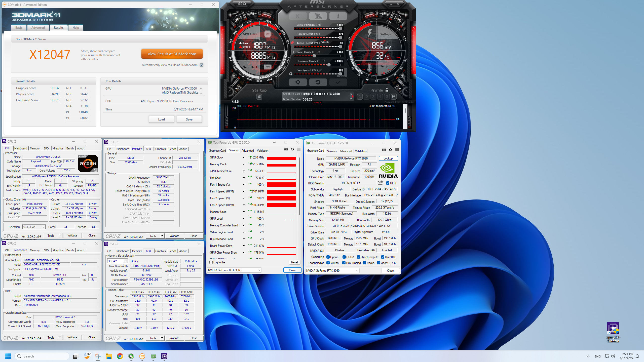Take screenshot in GPU-Z Graphics Card window
The width and height of the screenshot is (644, 362).
click(x=384, y=150)
